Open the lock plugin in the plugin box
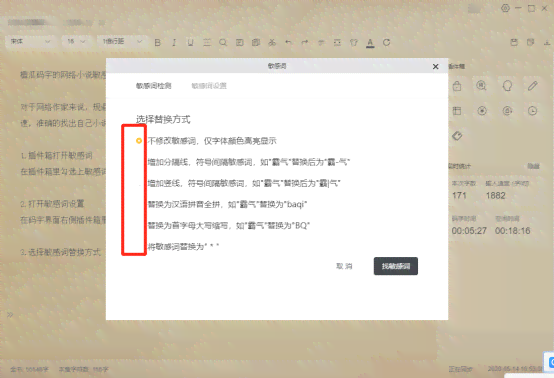This screenshot has width=554, height=378. click(457, 86)
